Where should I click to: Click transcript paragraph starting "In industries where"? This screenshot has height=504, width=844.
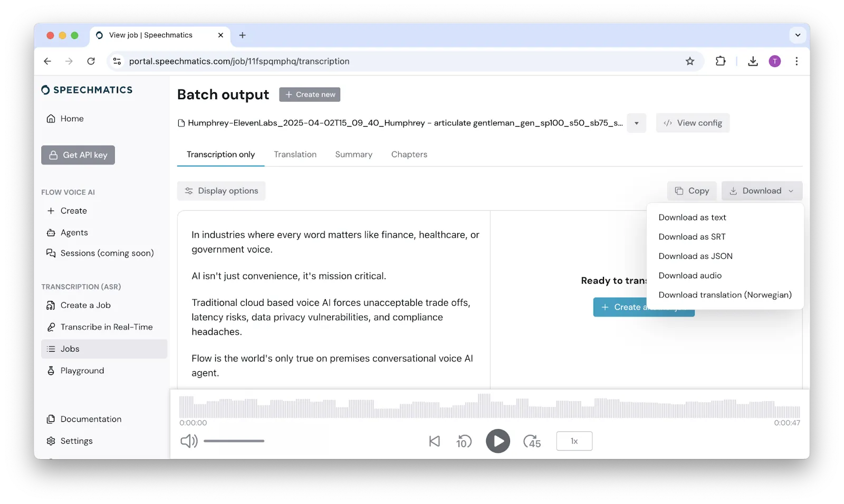(335, 242)
